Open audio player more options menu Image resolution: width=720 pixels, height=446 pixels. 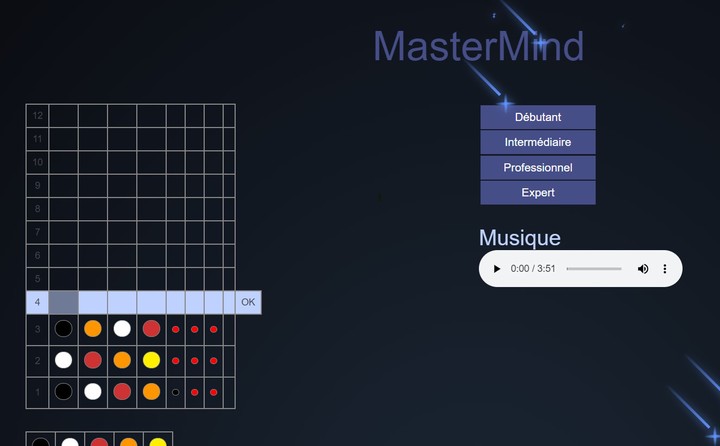(664, 269)
